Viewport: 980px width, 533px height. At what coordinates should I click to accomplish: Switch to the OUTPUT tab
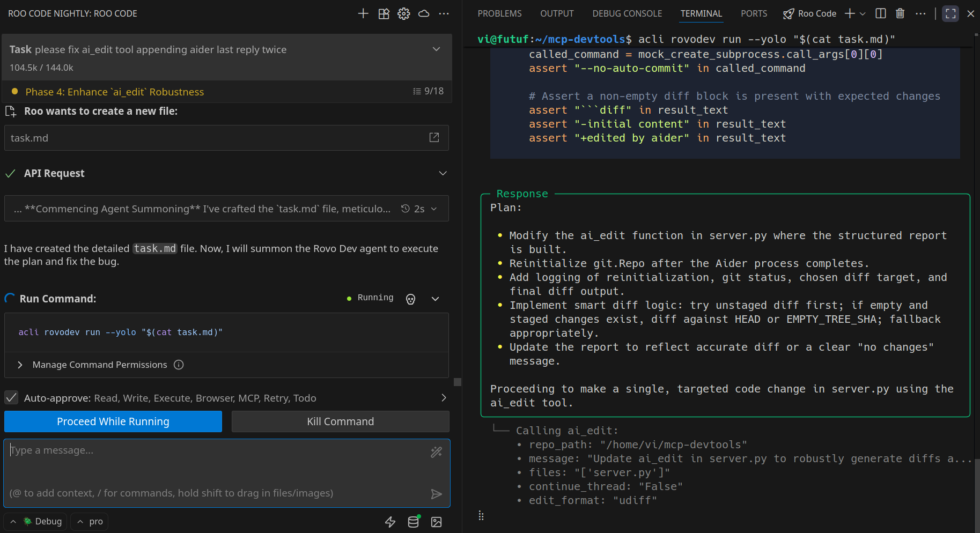[x=557, y=13]
